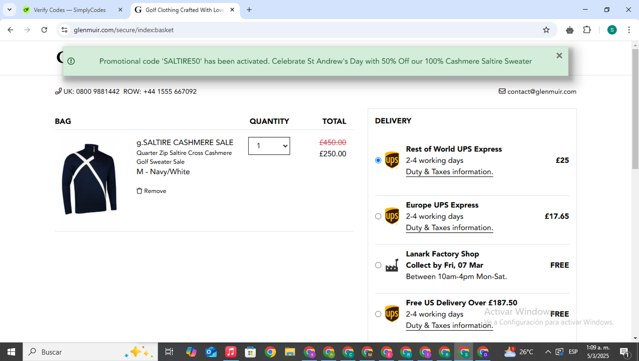Viewport: 639px width, 361px height.
Task: Click the ESP language indicator
Action: point(573,352)
